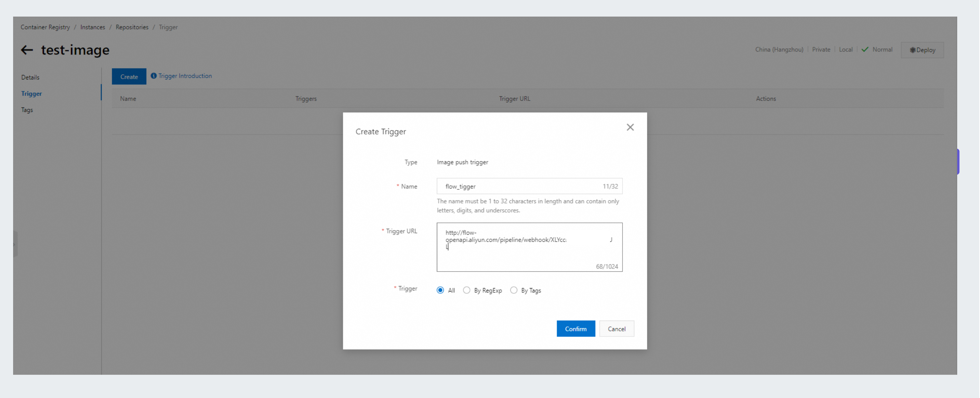Select the All trigger radio option
This screenshot has width=980, height=398.
440,290
